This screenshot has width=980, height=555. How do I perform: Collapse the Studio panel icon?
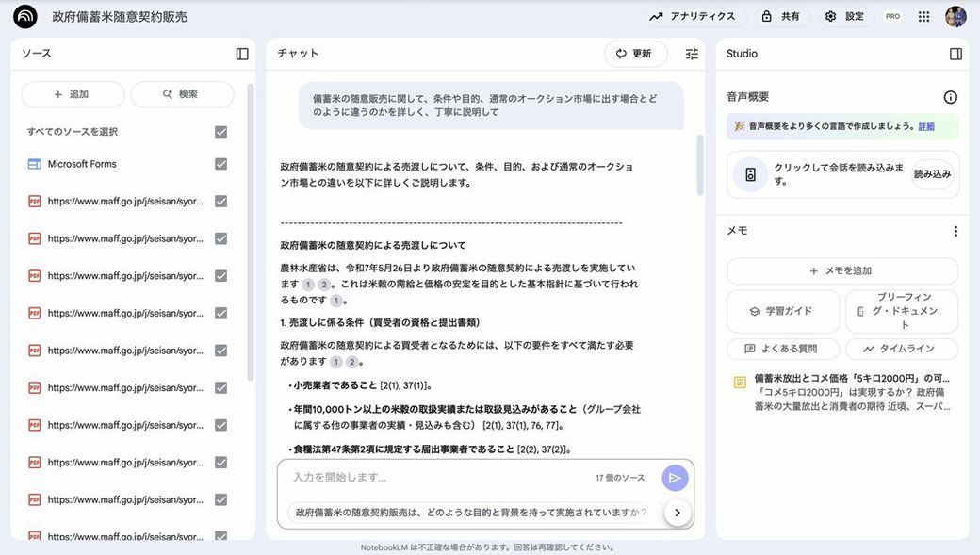point(955,54)
